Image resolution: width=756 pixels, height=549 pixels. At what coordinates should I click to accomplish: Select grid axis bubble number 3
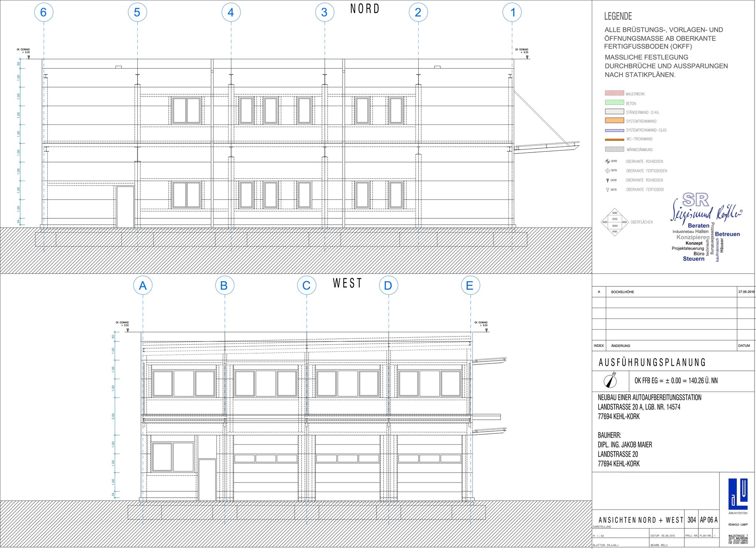[324, 12]
